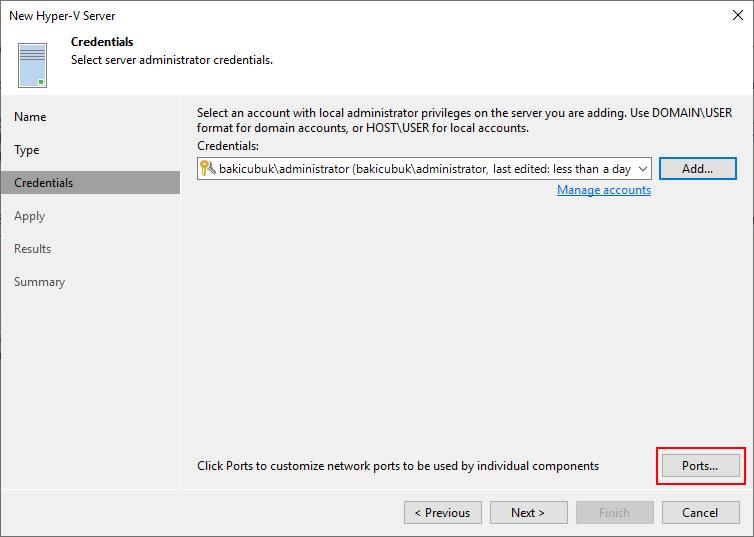Close the New Hyper-V Server window
Screen dimensions: 754x537
click(738, 15)
